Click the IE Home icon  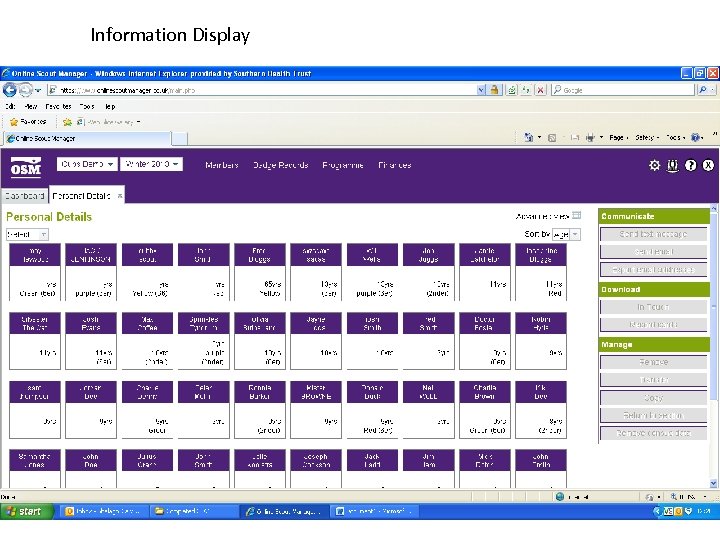pyautogui.click(x=529, y=137)
